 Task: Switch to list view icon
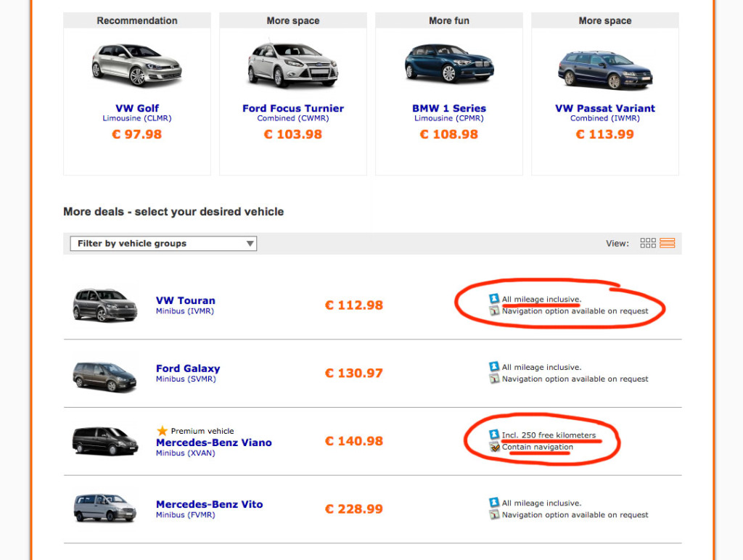click(x=668, y=243)
